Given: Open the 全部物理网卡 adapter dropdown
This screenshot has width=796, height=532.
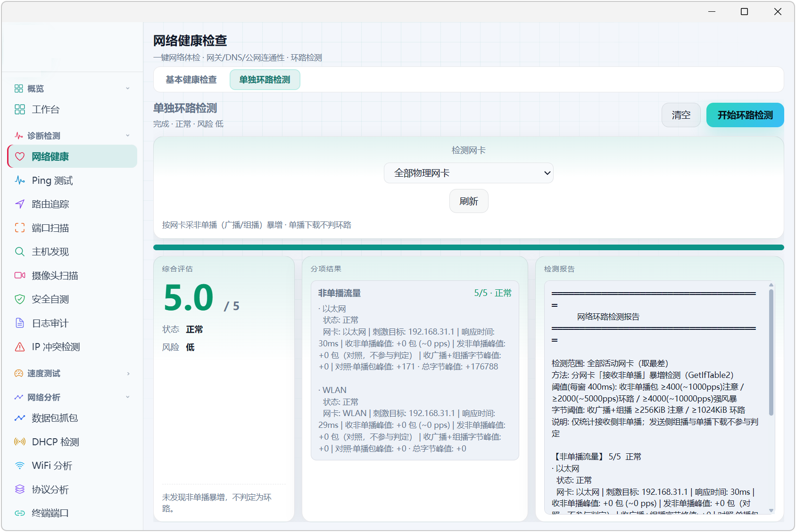Looking at the screenshot, I should coord(468,173).
